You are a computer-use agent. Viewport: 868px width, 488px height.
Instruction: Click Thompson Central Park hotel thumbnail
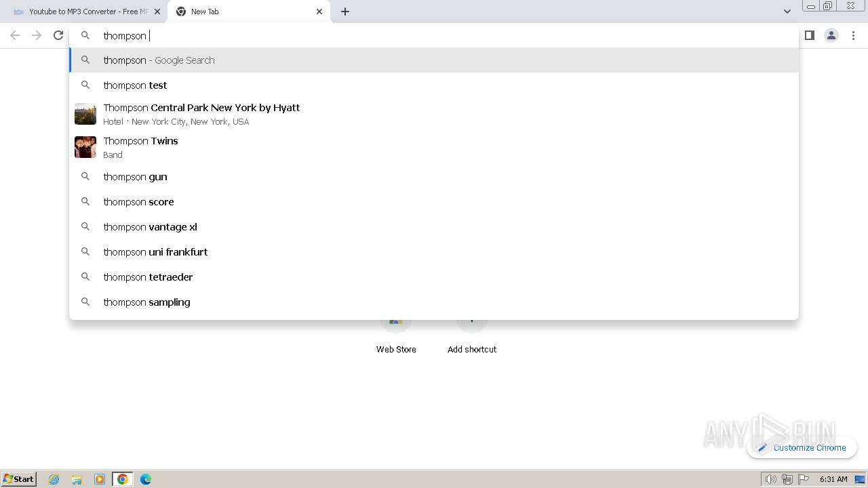pos(85,114)
